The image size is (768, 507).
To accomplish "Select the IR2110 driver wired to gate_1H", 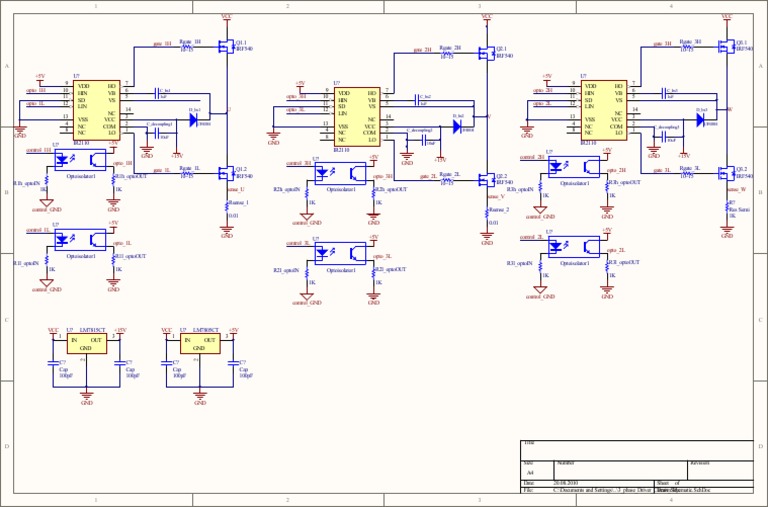I will tap(96, 111).
